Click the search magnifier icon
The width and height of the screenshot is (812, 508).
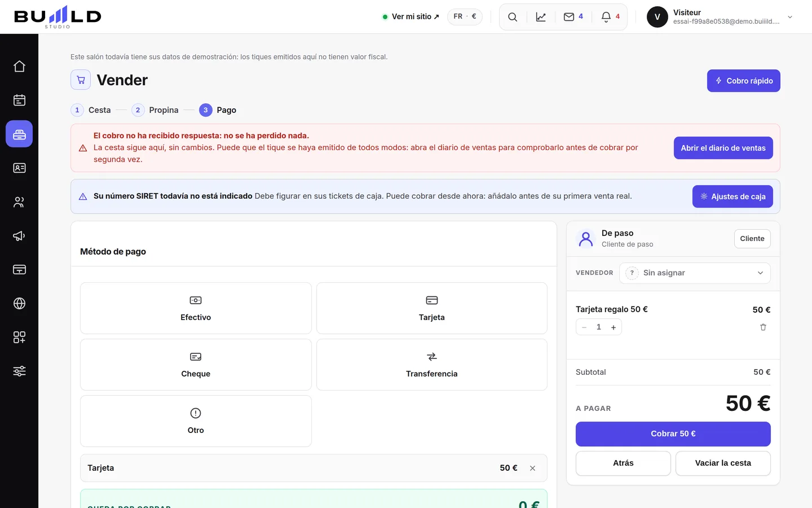513,17
